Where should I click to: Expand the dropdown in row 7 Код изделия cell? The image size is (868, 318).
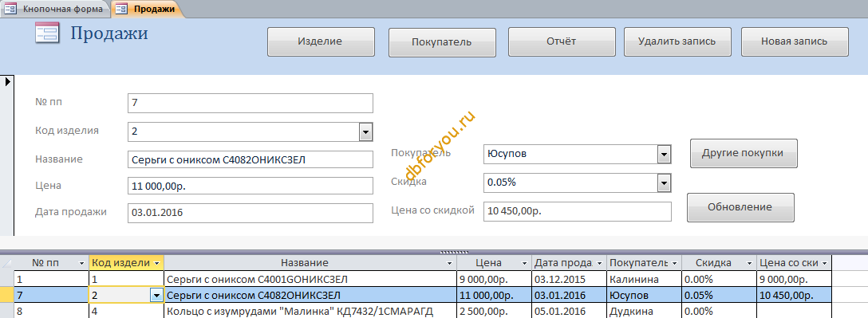click(156, 296)
